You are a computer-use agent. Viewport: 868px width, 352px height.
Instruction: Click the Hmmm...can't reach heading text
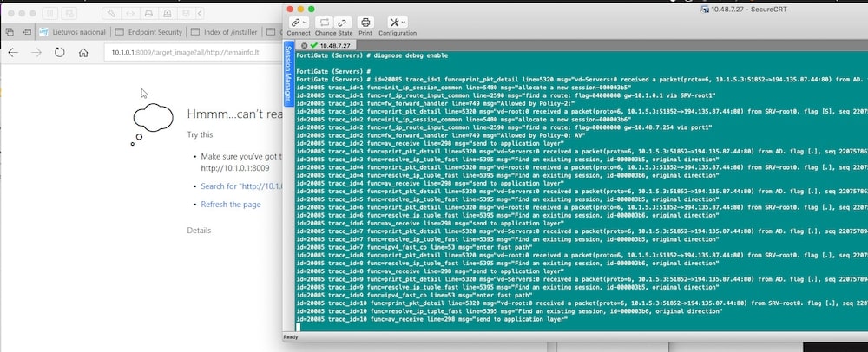pyautogui.click(x=235, y=114)
